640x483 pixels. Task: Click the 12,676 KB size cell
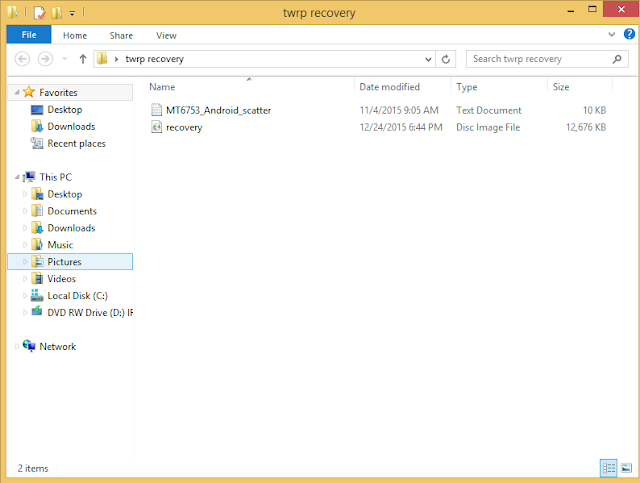click(x=586, y=127)
